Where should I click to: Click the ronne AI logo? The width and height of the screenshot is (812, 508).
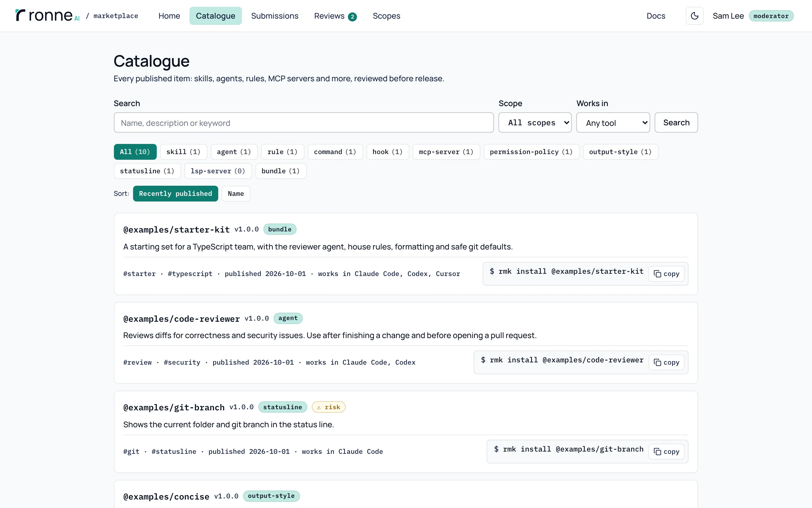(x=47, y=16)
